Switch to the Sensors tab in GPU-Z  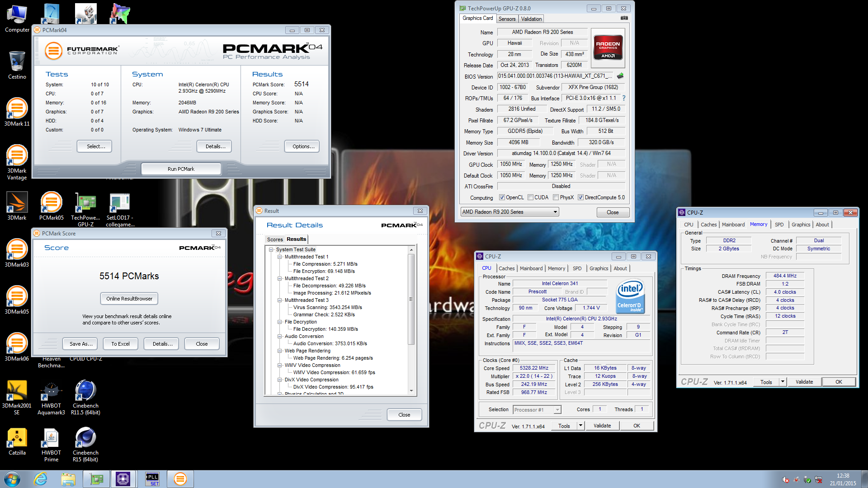point(507,19)
